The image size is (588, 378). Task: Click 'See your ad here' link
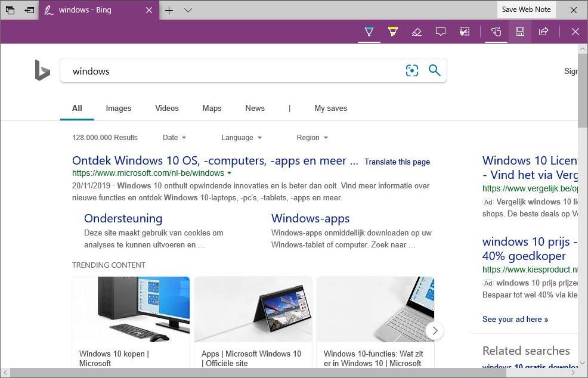tap(515, 320)
